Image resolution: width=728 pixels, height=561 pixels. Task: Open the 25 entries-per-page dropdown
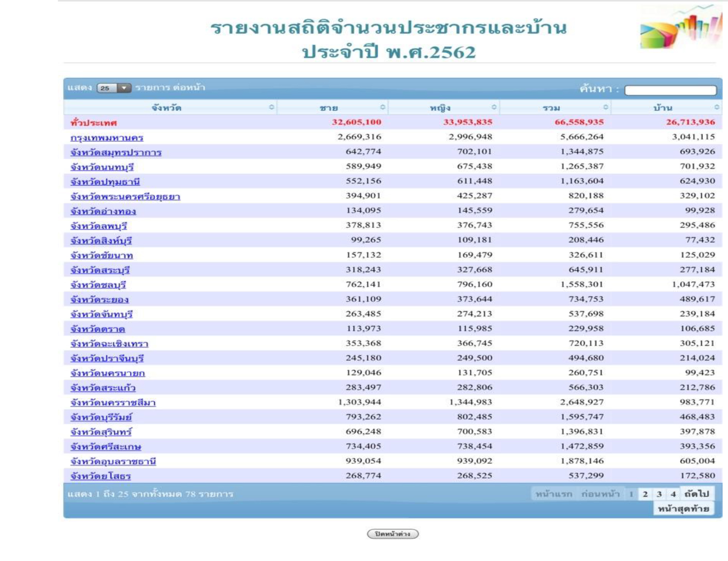point(114,88)
